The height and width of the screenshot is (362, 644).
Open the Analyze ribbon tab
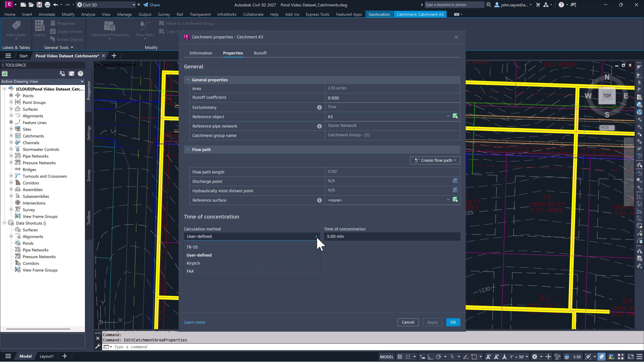click(88, 14)
